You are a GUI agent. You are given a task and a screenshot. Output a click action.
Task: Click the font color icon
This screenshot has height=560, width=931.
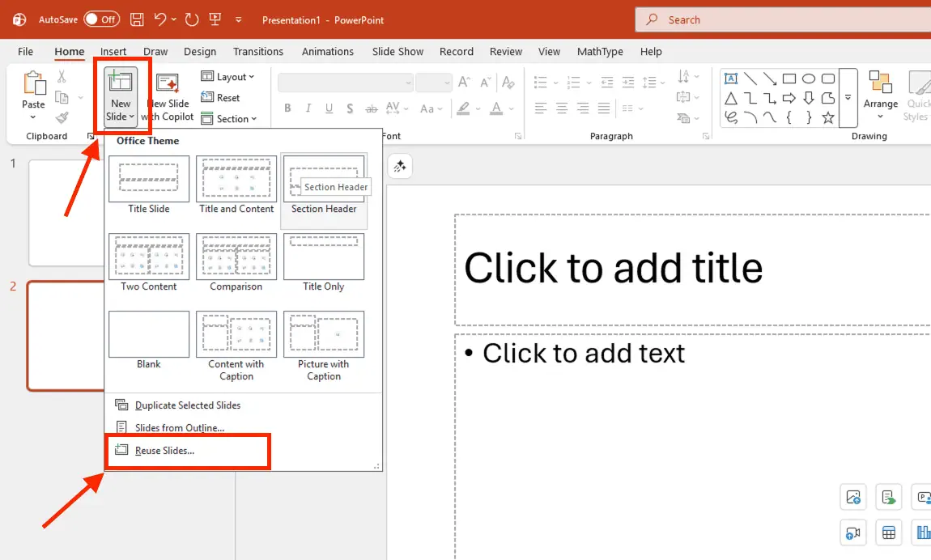[496, 108]
